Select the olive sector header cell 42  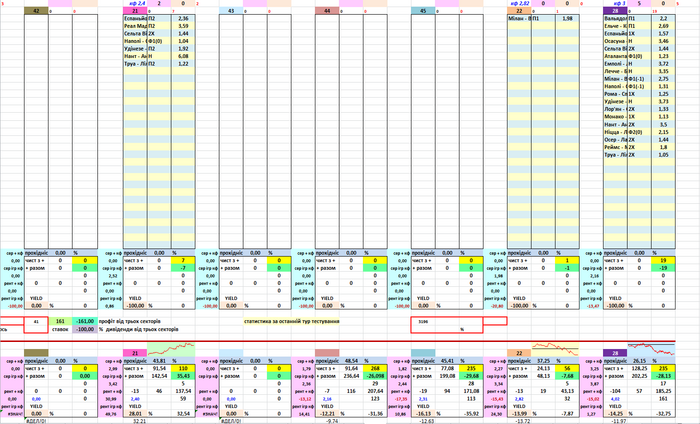pos(36,11)
